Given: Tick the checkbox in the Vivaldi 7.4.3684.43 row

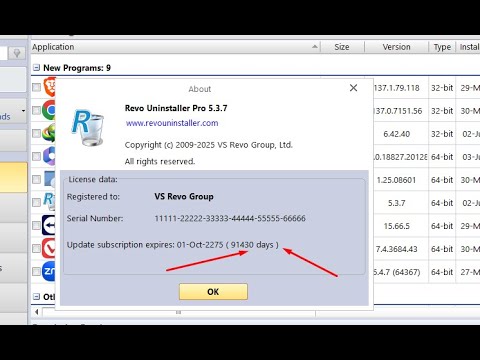Looking at the screenshot, I should coord(36,249).
